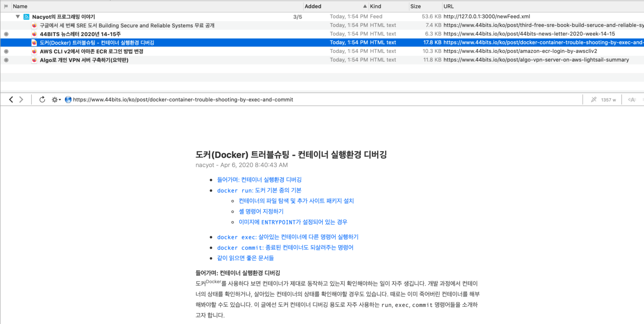Click the Feed kind cell

(376, 17)
